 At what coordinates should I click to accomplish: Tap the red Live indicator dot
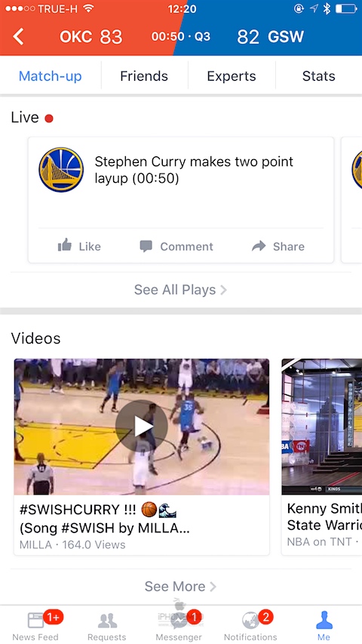point(49,119)
